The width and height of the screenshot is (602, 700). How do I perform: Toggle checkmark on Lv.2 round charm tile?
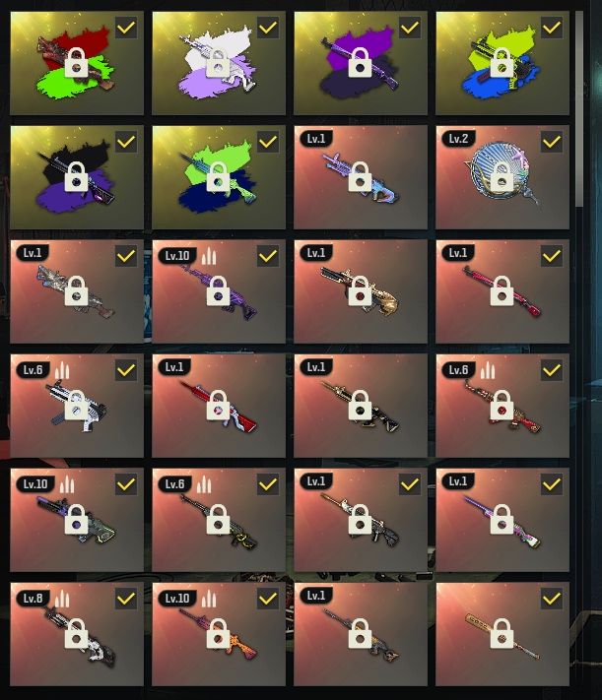(552, 142)
